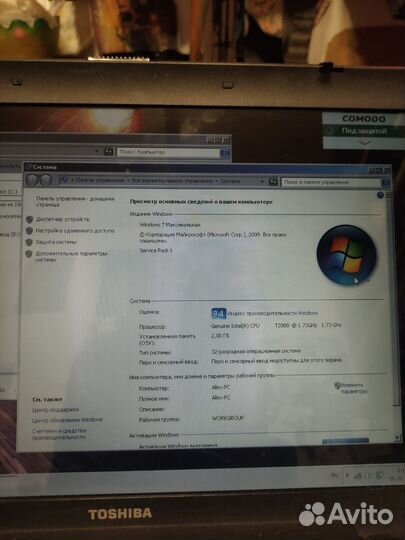This screenshot has height=540, width=405.
Task: Open Дополнительные параметры системы link
Action: point(71,257)
